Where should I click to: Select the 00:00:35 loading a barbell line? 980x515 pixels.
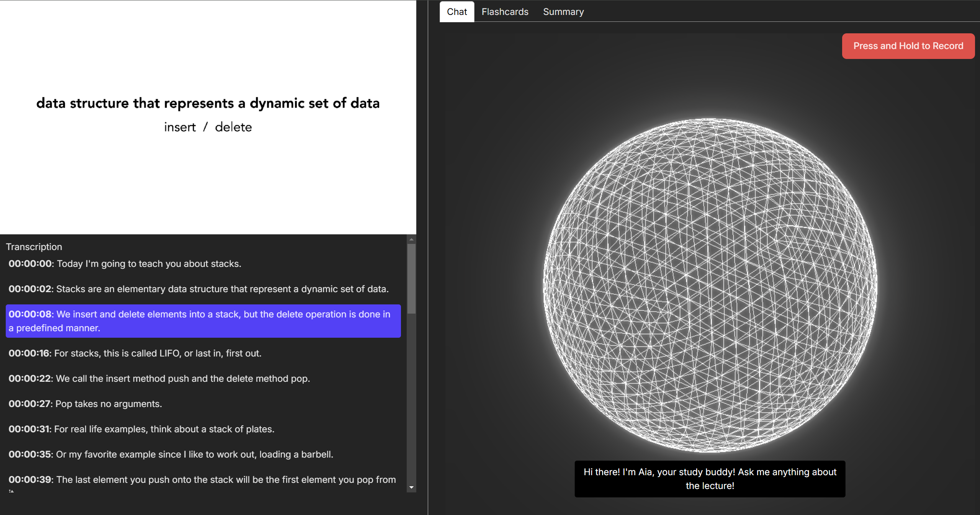(171, 455)
